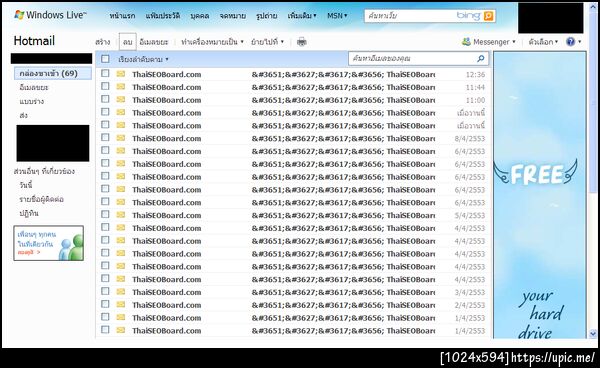Open the อีเมลขยะ folder in the sidebar
Image resolution: width=600 pixels, height=368 pixels.
point(34,87)
